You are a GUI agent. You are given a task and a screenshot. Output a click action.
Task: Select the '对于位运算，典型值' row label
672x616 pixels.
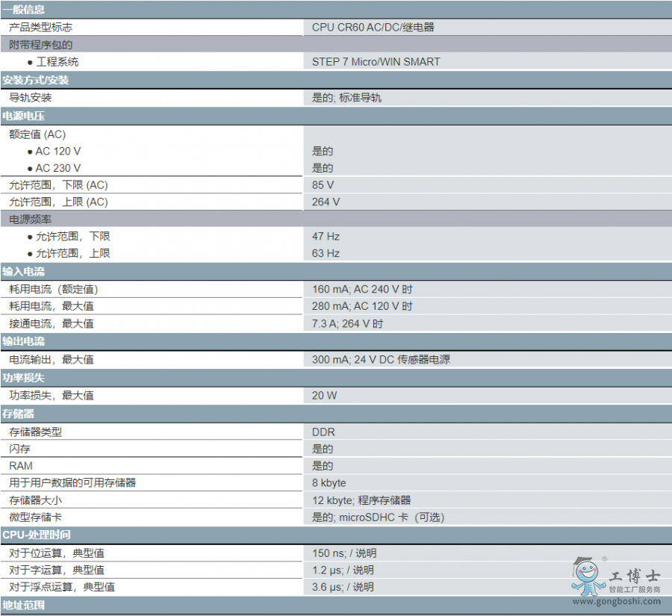pos(57,553)
